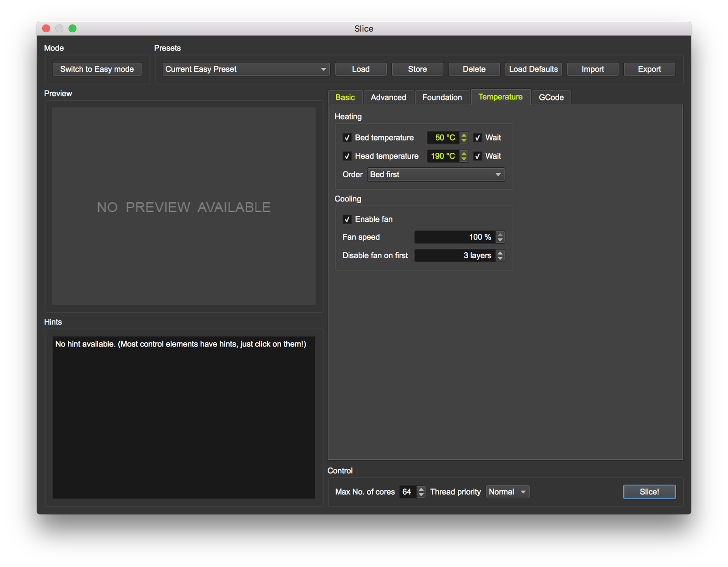Increase bed temperature with stepper arrow

464,135
